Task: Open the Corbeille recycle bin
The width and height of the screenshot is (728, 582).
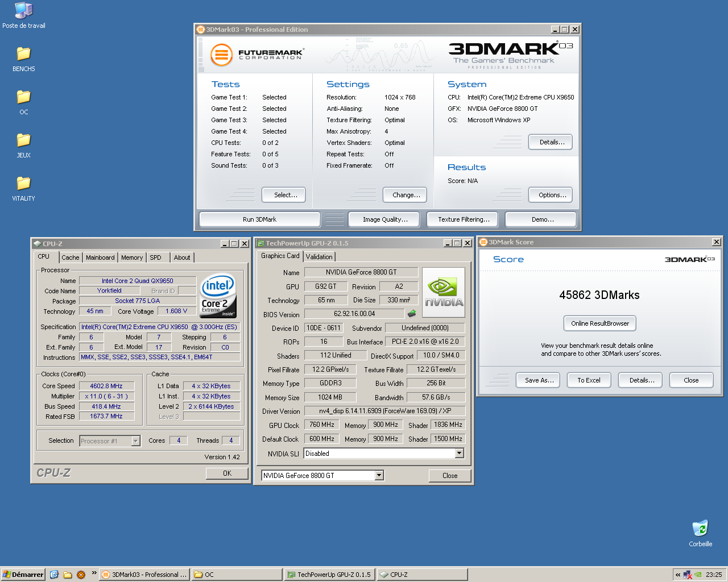Action: (x=700, y=533)
